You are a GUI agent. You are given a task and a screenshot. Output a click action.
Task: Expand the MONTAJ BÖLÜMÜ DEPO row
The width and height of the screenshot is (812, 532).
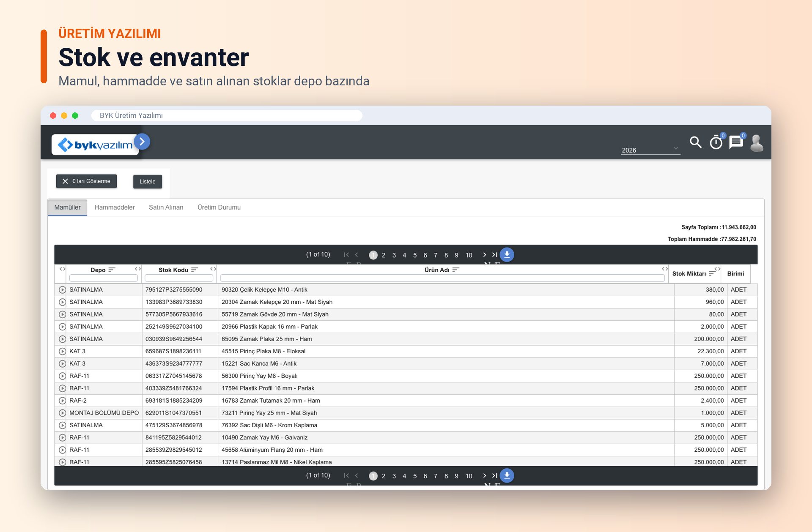coord(62,413)
